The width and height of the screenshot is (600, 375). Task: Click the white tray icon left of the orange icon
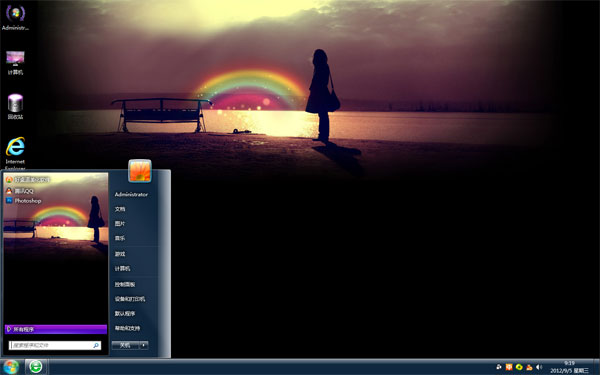(499, 367)
